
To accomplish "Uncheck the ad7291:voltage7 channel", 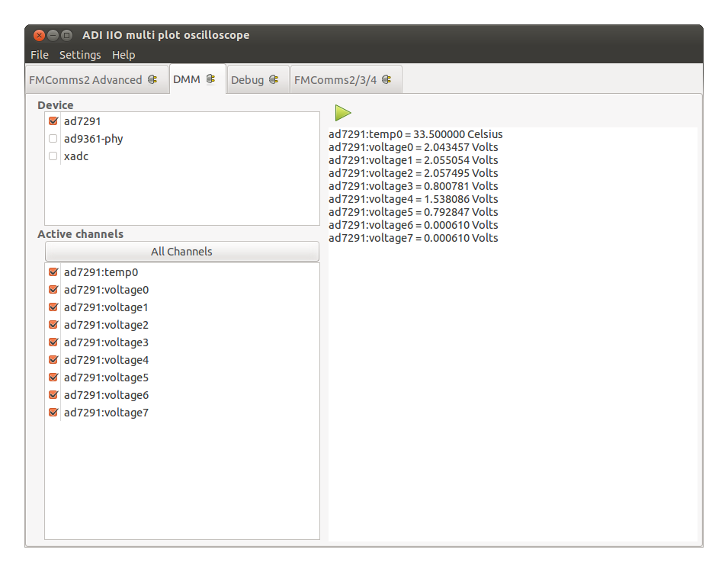I will [53, 412].
